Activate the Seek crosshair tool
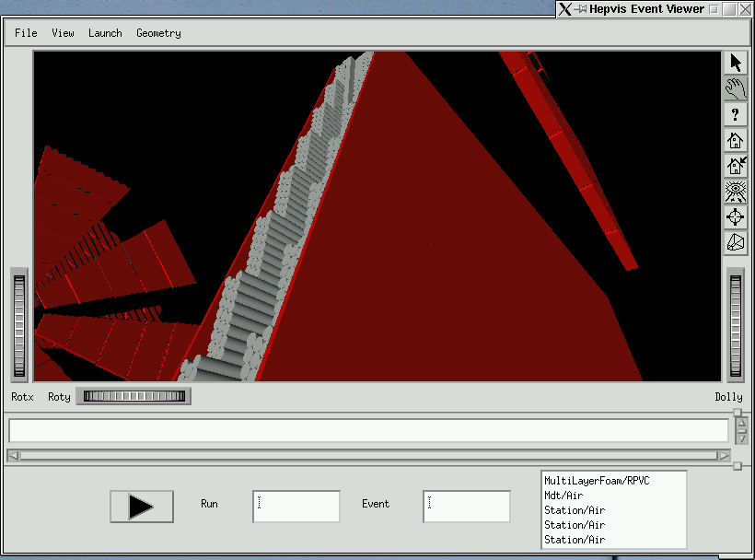755x560 pixels. click(x=736, y=217)
